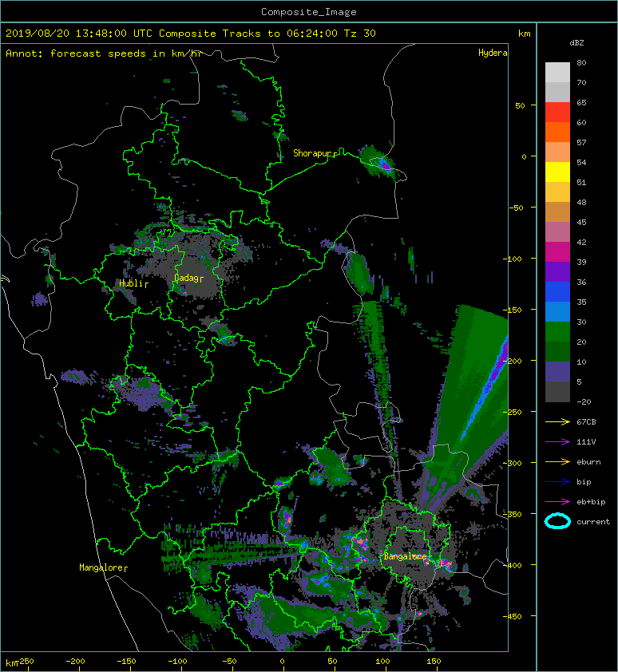
Task: Click the magenta eb+bip arrow in legend
Action: pos(557,501)
